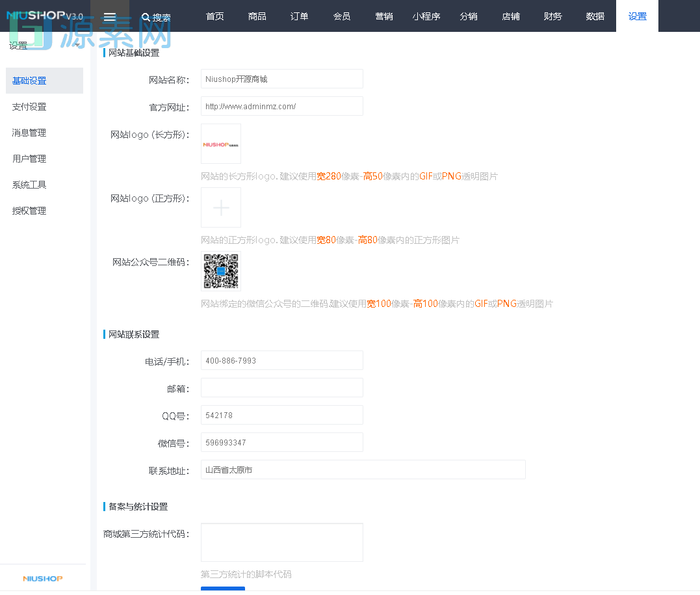
Task: Open 授权管理 in the sidebar
Action: [x=29, y=211]
